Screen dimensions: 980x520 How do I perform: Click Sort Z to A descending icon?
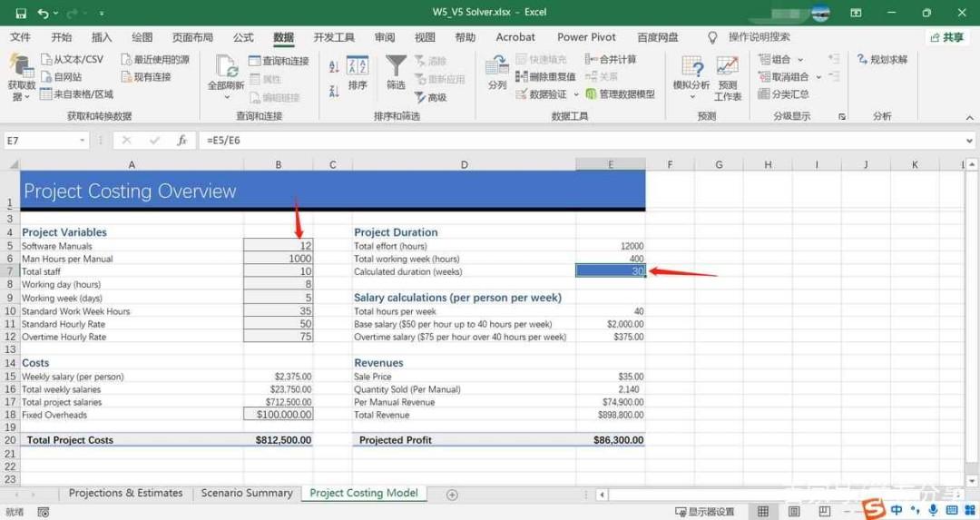click(334, 92)
